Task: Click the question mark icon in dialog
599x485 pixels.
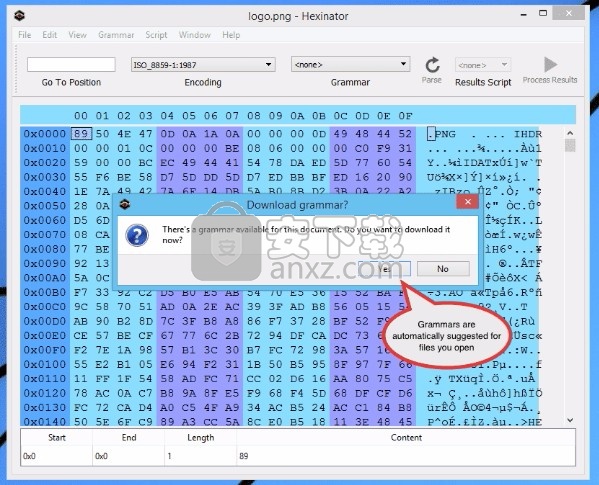Action: pos(137,235)
